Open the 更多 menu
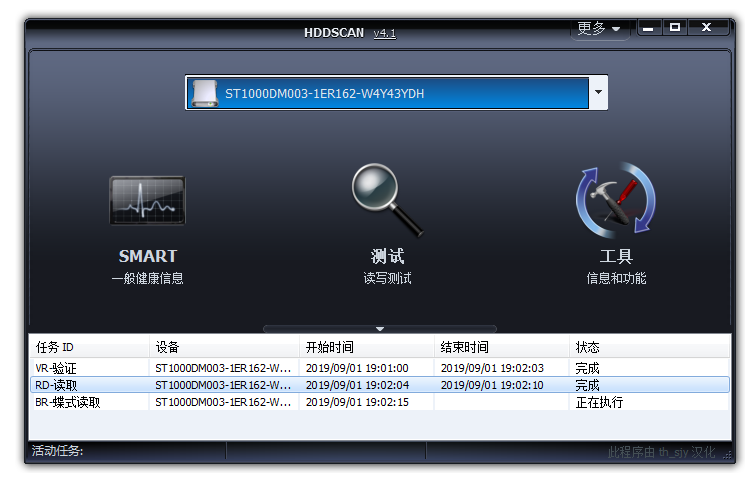 click(x=599, y=28)
